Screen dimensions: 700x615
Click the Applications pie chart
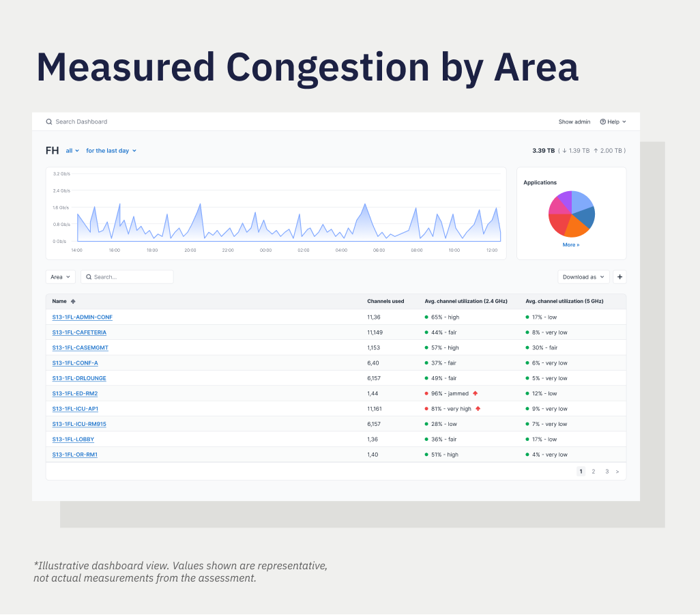click(572, 214)
